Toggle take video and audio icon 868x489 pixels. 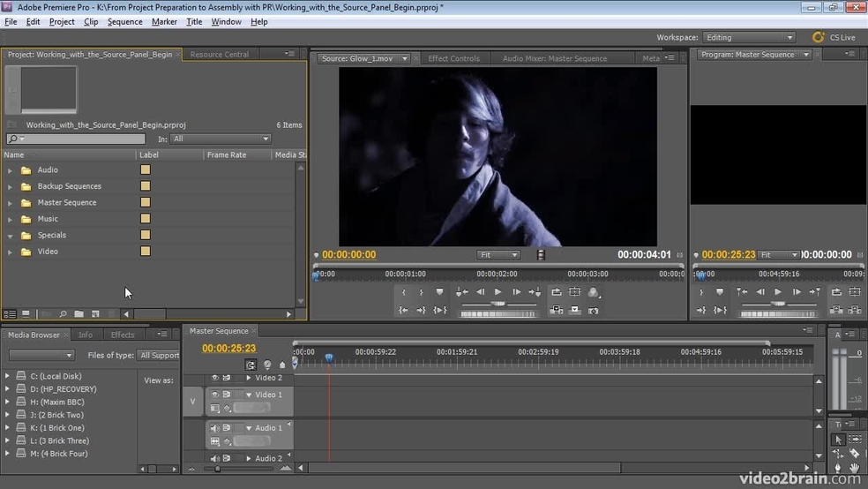541,255
